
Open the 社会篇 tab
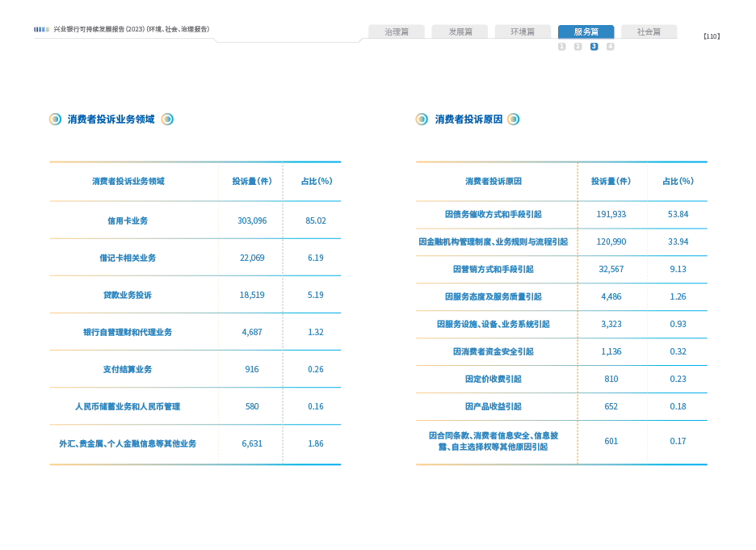(x=649, y=31)
